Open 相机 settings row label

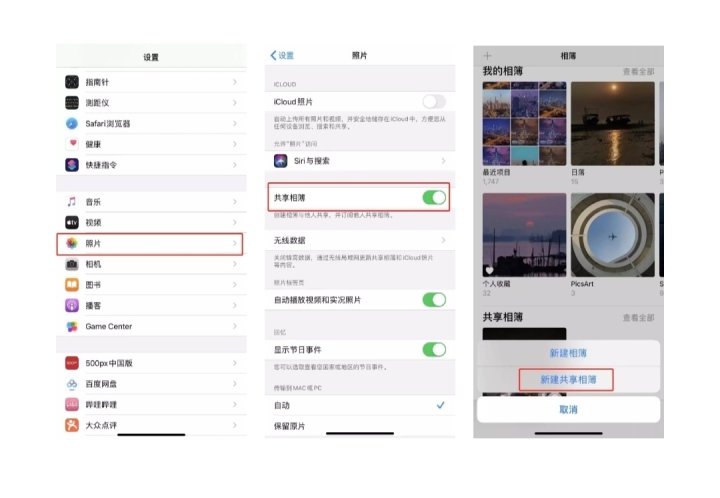(x=93, y=264)
